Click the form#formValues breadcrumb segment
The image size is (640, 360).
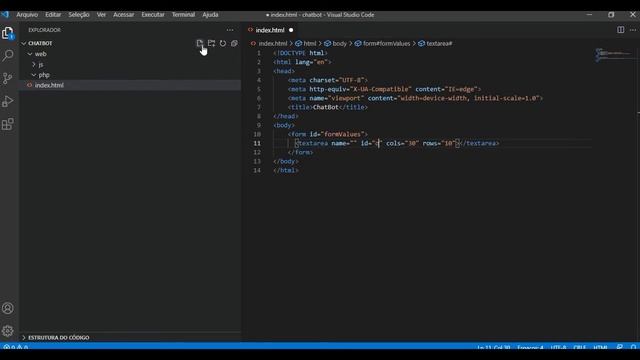click(386, 44)
